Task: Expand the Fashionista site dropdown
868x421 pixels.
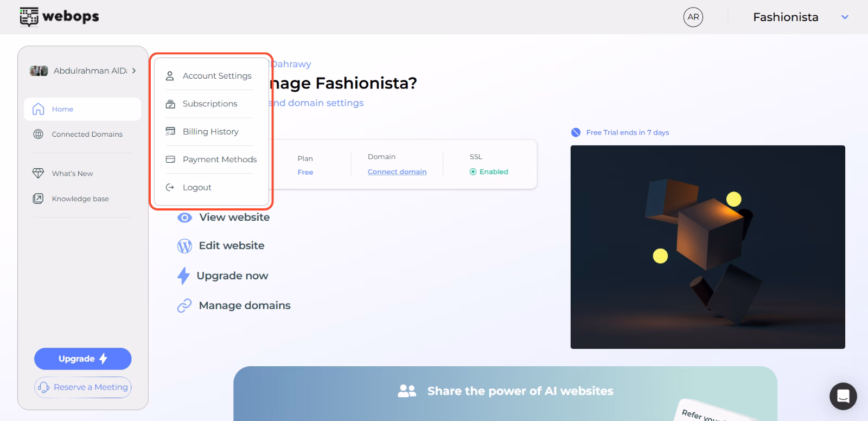Action: pos(844,17)
